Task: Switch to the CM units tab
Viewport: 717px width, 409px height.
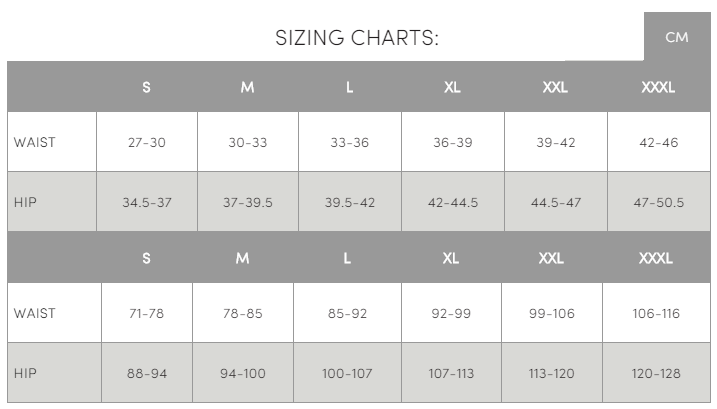Action: 677,37
